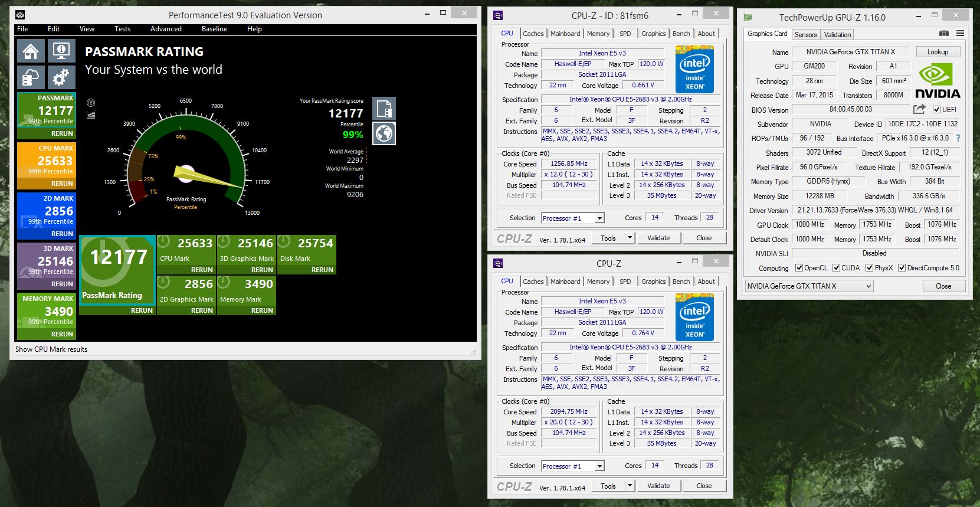The height and width of the screenshot is (507, 980).
Task: Click the BIOS Version field 84.00.45.00.03
Action: 850,109
